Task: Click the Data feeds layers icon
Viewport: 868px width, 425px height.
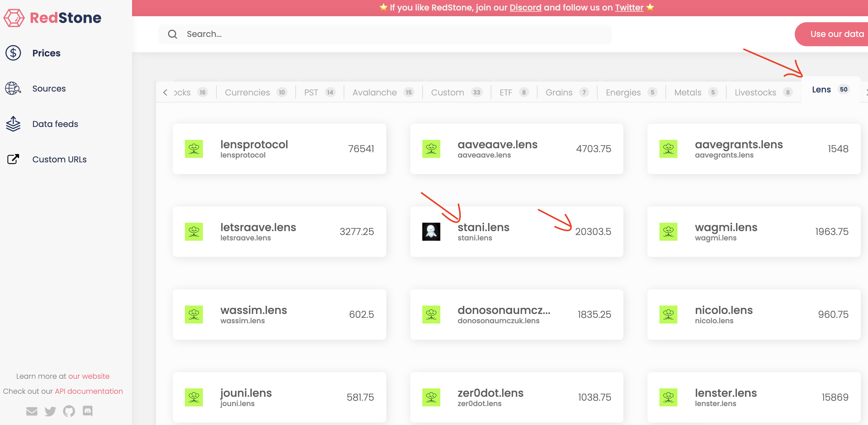Action: [x=13, y=124]
